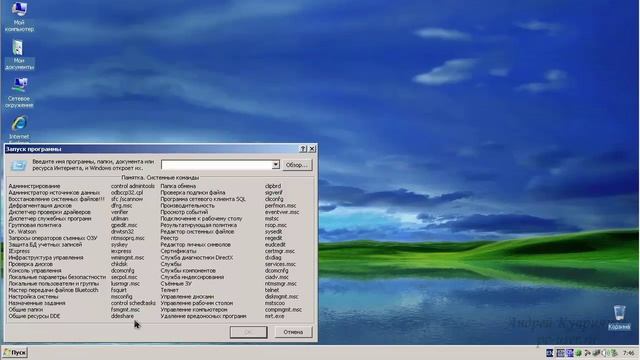Click the 'msconfig' command text
Screen dimensions: 640x360
point(122,297)
